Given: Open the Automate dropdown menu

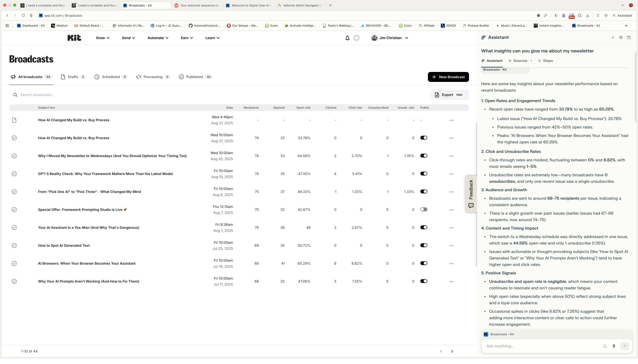Looking at the screenshot, I should coord(158,38).
